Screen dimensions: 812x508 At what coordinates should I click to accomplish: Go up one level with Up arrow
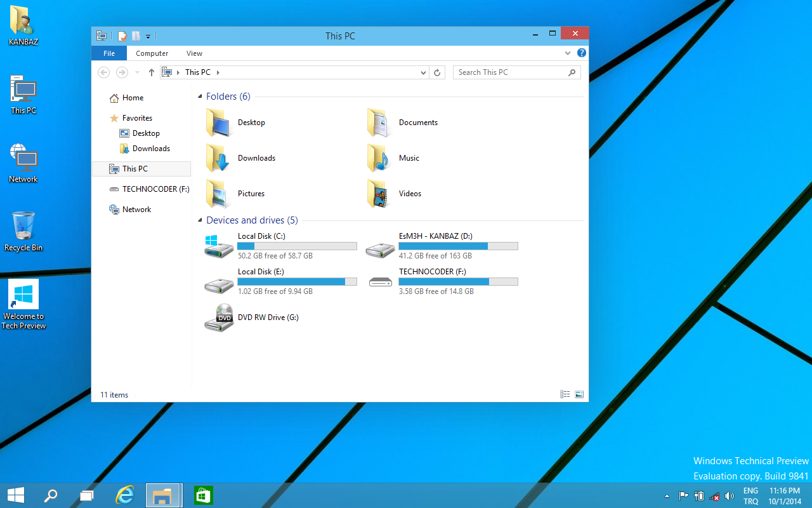tap(151, 72)
